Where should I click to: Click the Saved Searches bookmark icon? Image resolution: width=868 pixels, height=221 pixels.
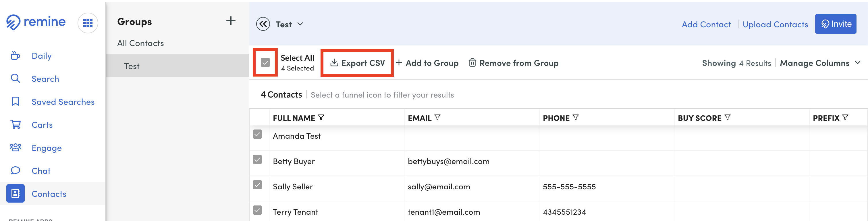pyautogui.click(x=15, y=101)
